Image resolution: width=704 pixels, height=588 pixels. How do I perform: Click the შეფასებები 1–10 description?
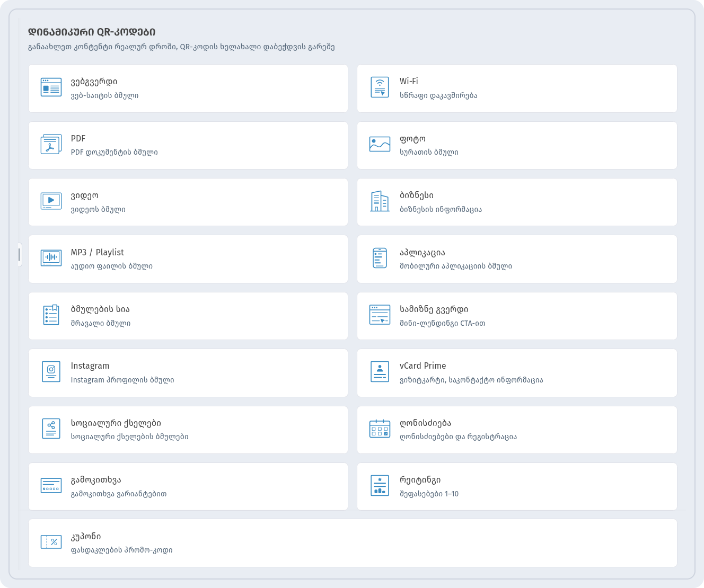tap(429, 494)
